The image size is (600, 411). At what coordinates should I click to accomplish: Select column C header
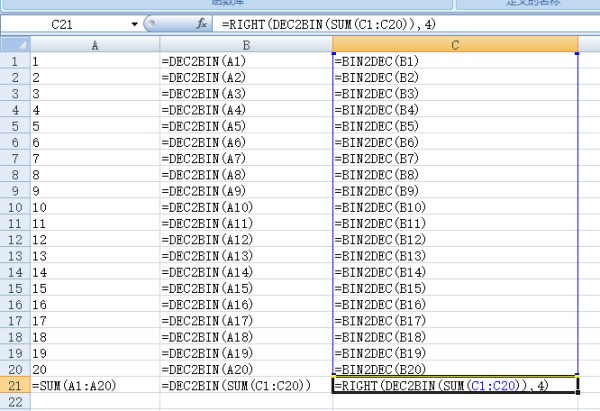(455, 45)
